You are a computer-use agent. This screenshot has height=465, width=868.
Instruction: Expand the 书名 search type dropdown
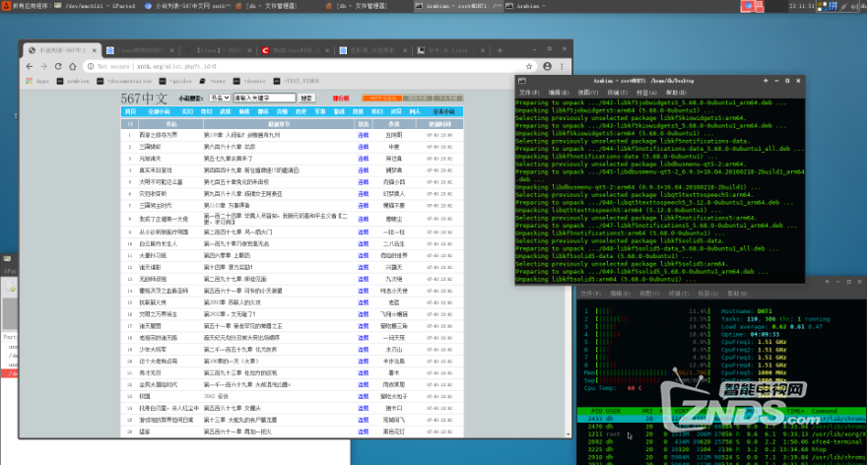(219, 99)
